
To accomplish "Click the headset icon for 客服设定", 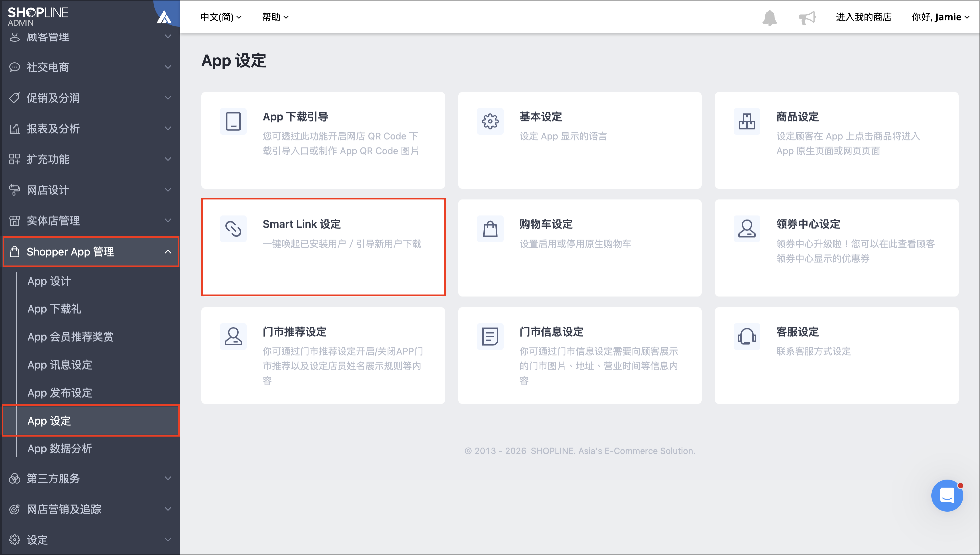I will (747, 336).
